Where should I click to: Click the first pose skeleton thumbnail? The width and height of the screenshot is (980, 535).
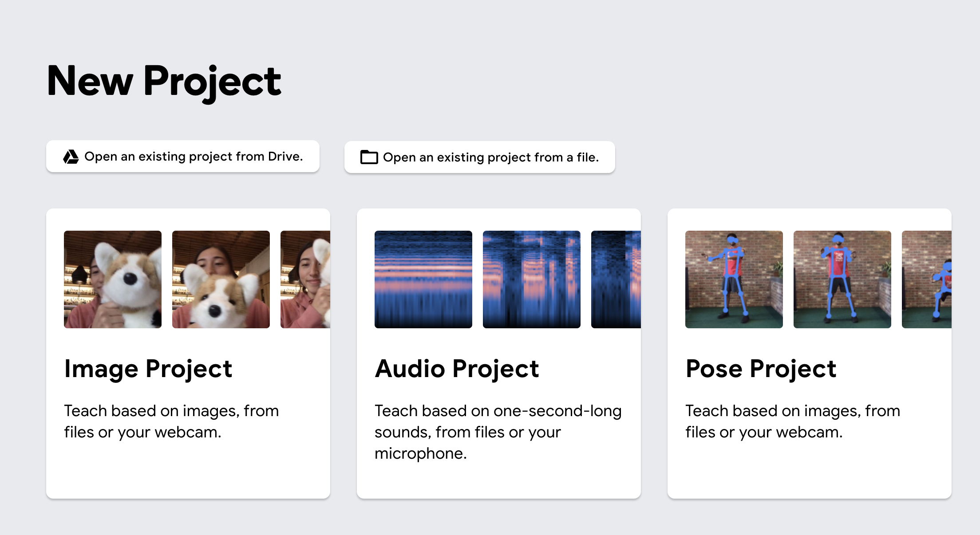pyautogui.click(x=734, y=279)
